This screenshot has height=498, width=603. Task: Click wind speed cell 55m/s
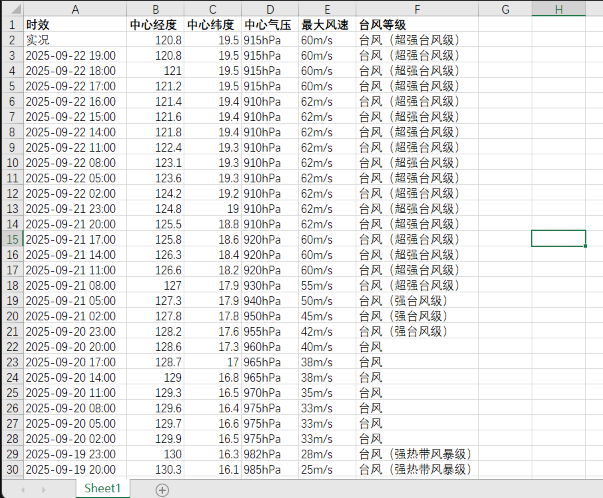[x=327, y=285]
